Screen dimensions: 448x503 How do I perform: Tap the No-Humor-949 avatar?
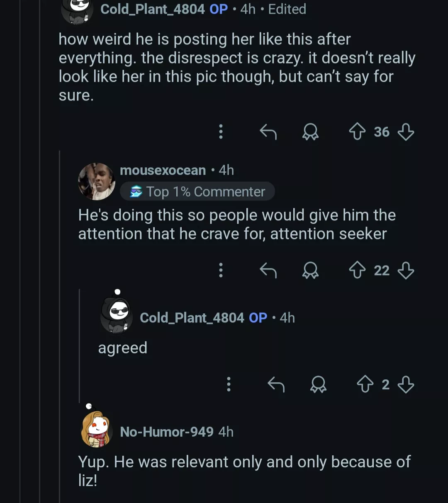point(97,430)
